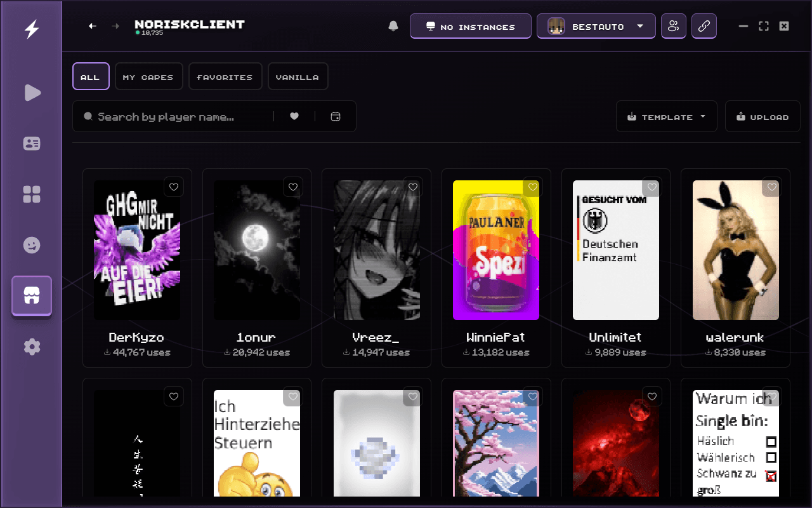Click the link chain icon button
Viewport: 812px width, 508px height.
(704, 26)
